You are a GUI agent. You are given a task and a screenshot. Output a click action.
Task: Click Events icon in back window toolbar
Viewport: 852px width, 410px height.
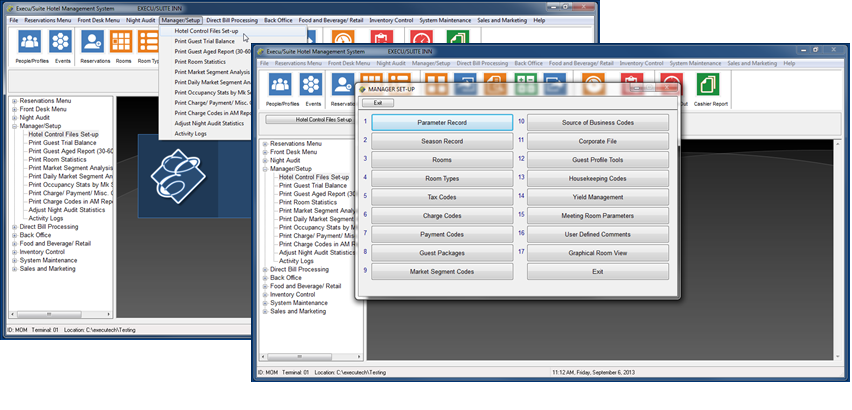[x=60, y=41]
